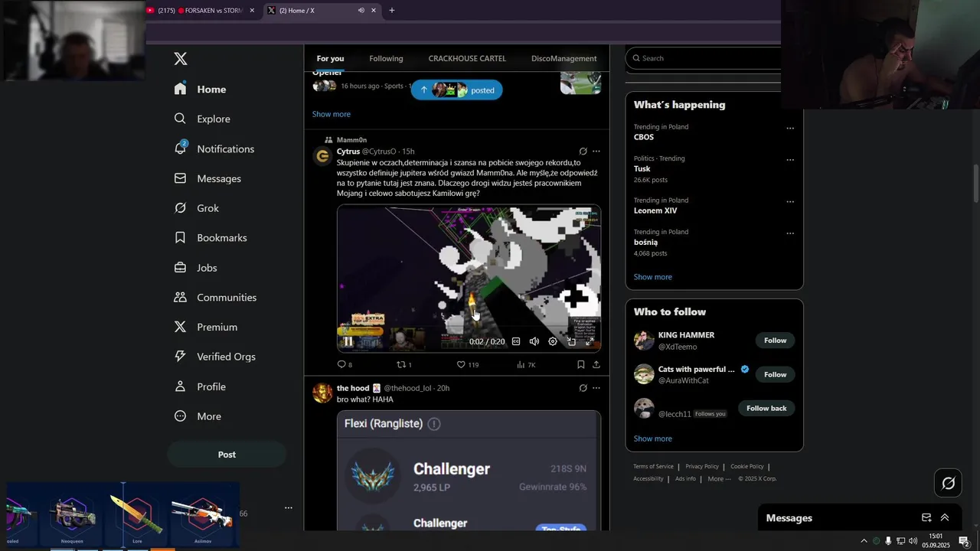Open Verified Orgs in the sidebar

(x=215, y=357)
